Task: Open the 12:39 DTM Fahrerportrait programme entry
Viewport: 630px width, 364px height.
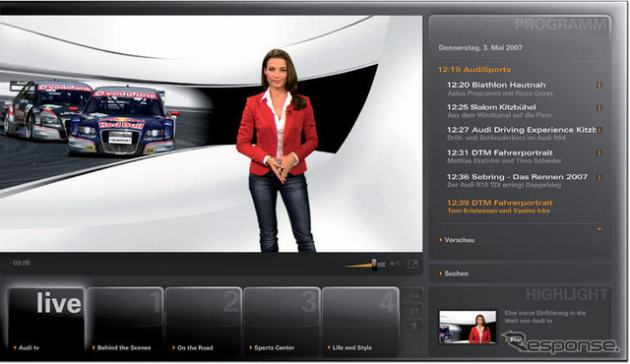Action: 500,207
